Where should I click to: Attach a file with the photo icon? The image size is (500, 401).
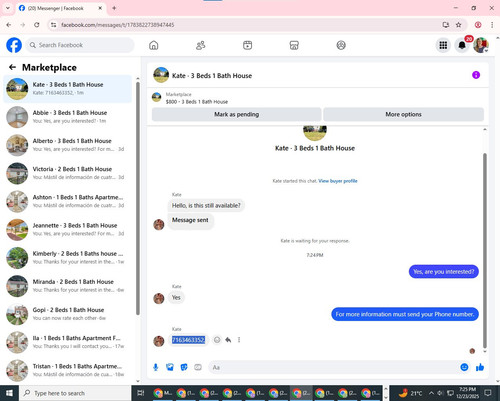[170, 367]
